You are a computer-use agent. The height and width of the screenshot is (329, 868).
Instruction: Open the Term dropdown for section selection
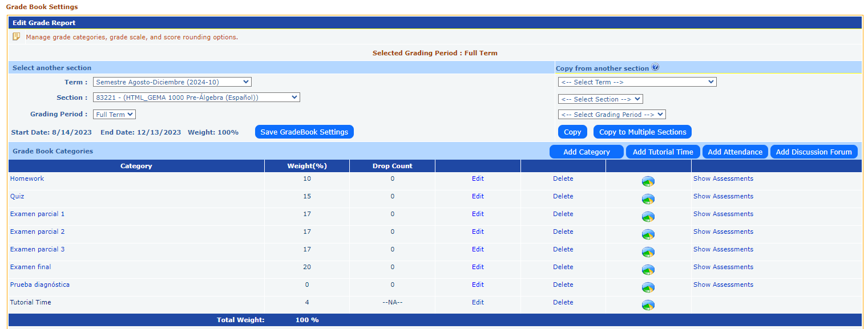pos(172,82)
